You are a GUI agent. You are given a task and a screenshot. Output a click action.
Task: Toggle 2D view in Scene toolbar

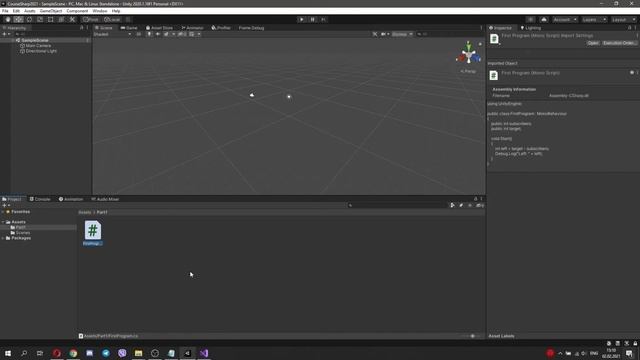pos(139,34)
